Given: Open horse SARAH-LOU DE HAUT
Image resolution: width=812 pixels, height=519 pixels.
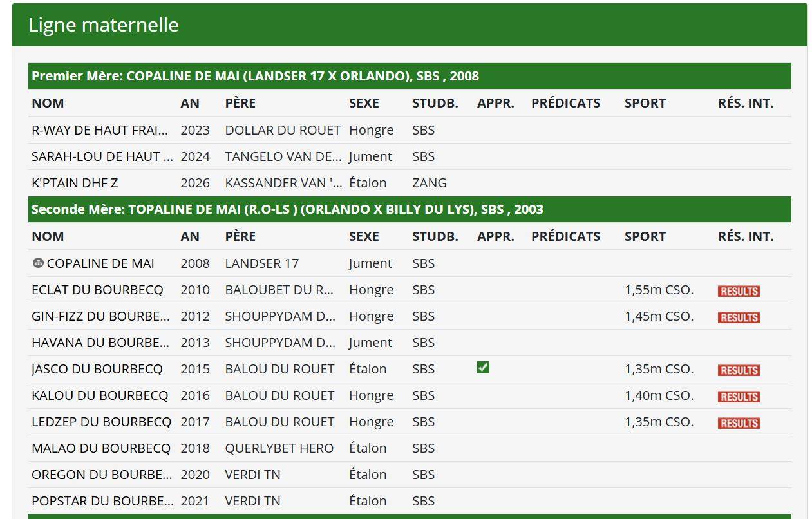Looking at the screenshot, I should click(x=102, y=156).
